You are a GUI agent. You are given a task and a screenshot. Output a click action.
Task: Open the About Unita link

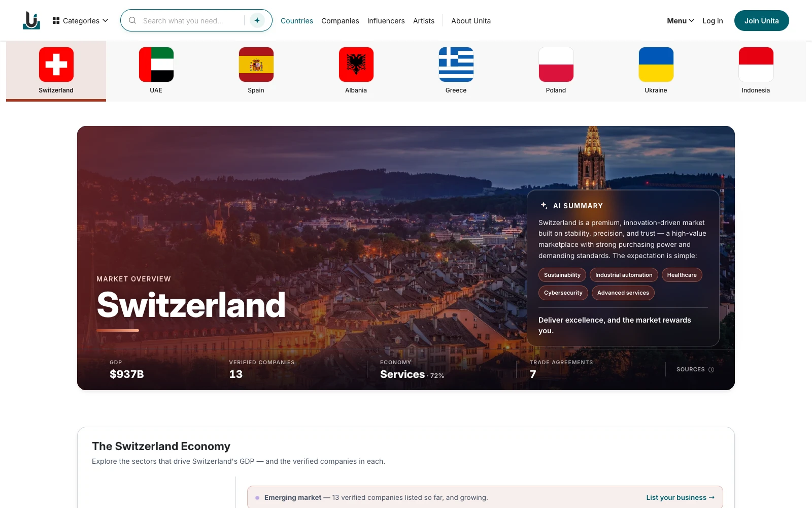471,21
